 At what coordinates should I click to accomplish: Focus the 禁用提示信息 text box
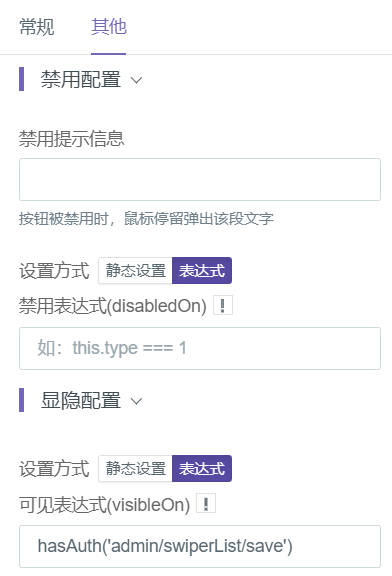200,179
